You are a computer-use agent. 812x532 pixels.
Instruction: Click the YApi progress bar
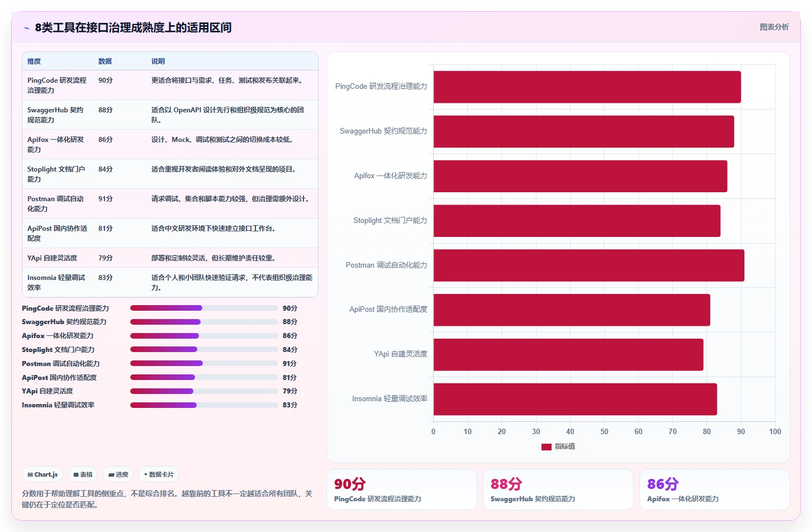click(x=204, y=391)
